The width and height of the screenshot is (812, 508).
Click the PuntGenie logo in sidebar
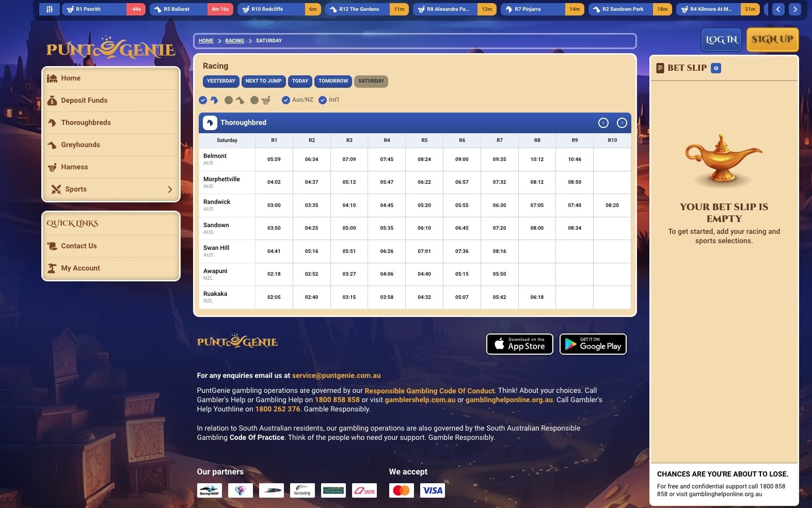(111, 48)
